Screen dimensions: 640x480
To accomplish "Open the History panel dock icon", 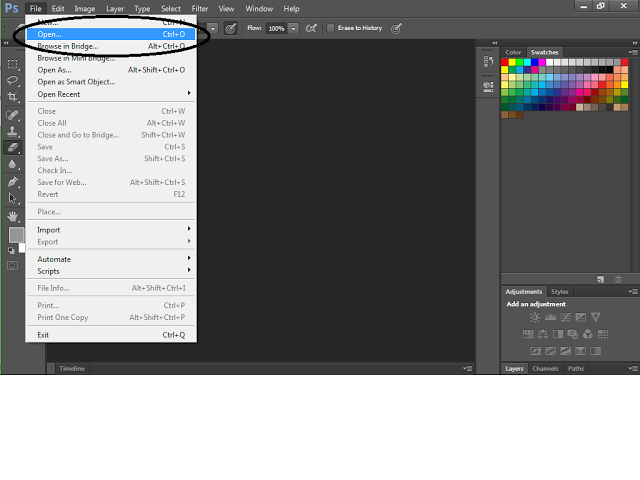I will 488,61.
